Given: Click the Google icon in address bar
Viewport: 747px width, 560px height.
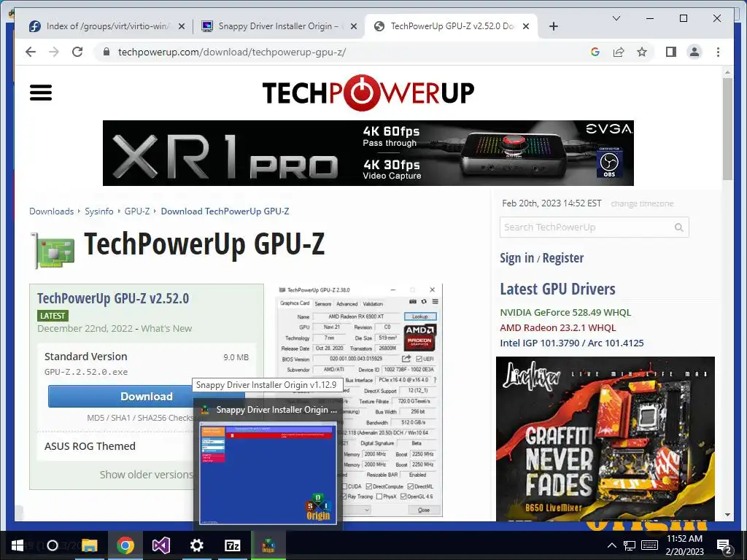Looking at the screenshot, I should [x=595, y=52].
